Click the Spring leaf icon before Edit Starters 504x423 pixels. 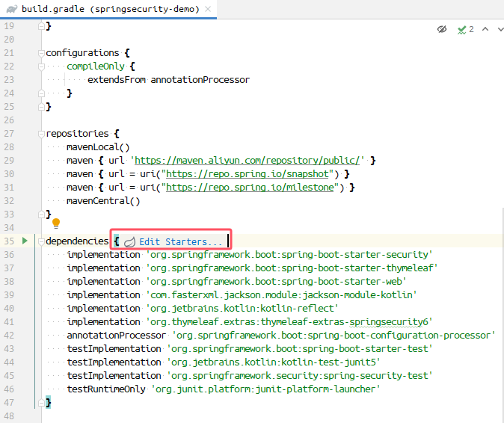click(x=129, y=242)
